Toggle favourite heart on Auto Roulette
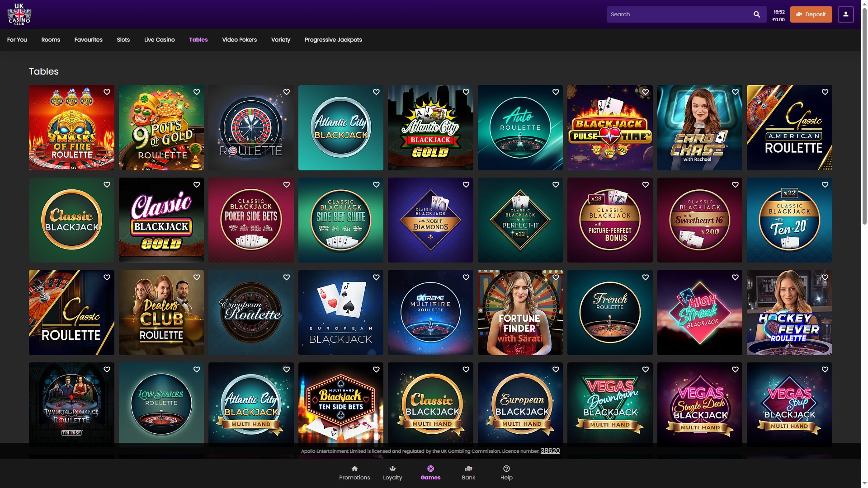The image size is (868, 488). coord(556,92)
